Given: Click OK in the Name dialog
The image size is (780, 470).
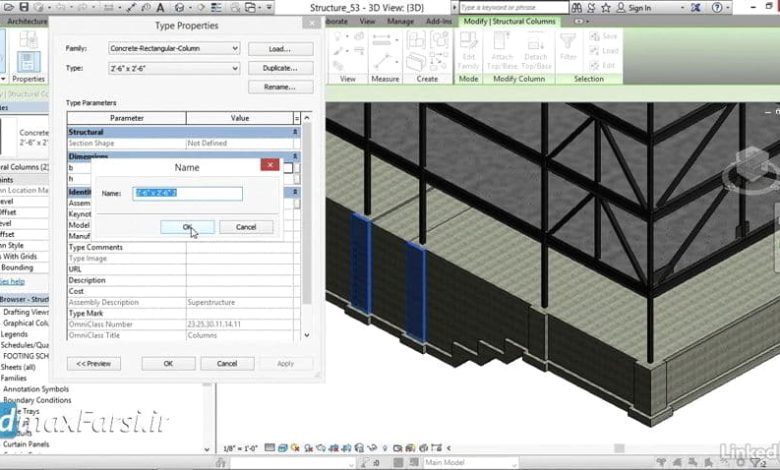Looking at the screenshot, I should [x=188, y=227].
